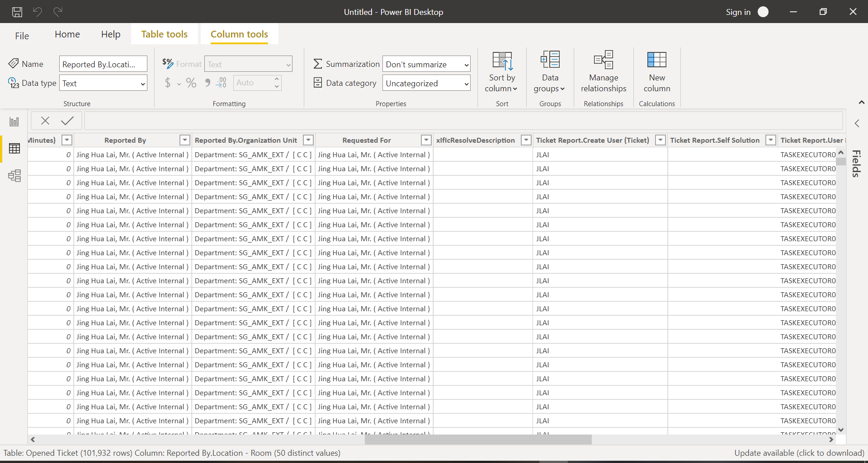Open Data groups tool
The width and height of the screenshot is (868, 463).
click(x=550, y=72)
